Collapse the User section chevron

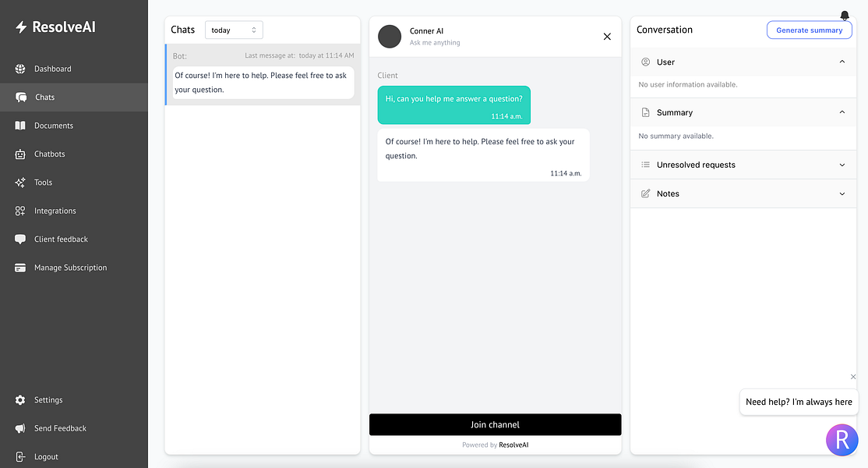click(842, 62)
